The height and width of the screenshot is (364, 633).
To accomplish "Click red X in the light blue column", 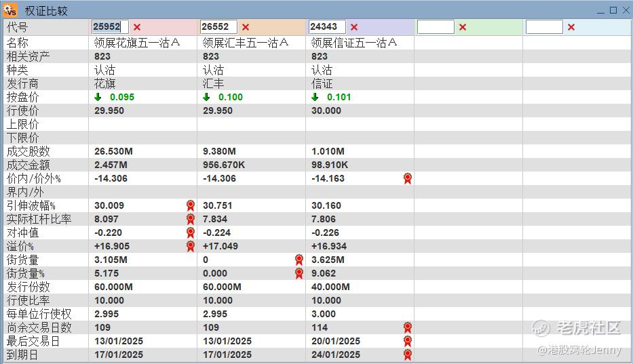I will [x=571, y=27].
